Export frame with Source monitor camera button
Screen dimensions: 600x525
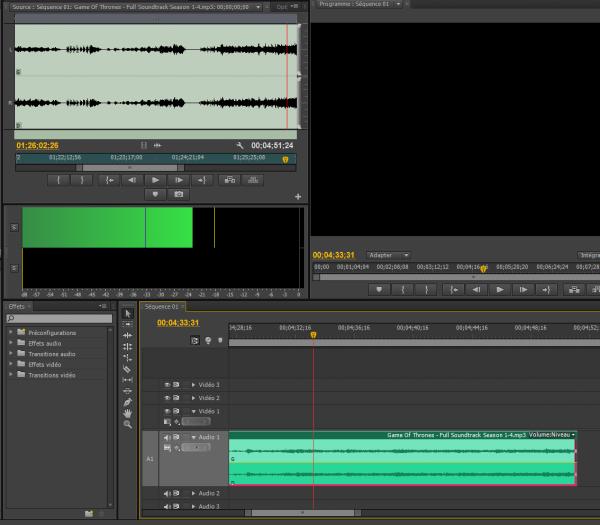coord(178,194)
